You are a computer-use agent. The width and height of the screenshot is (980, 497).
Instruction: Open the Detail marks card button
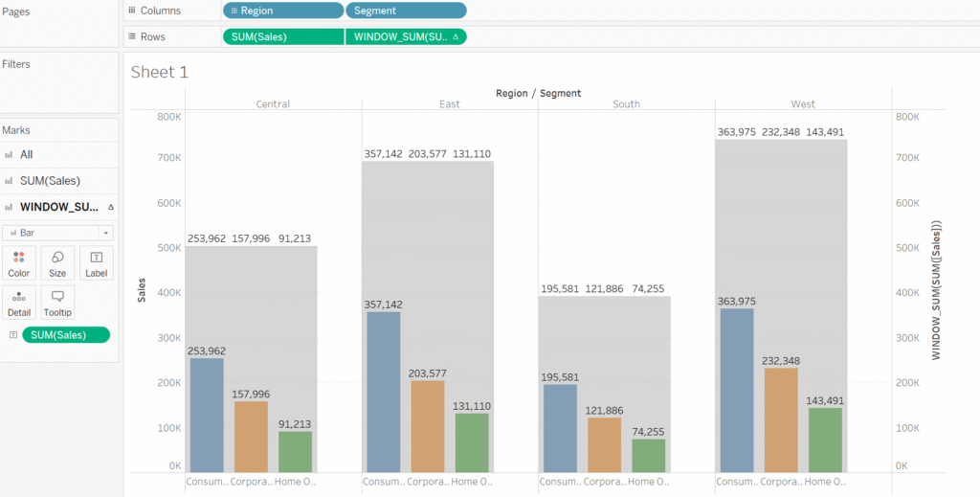point(19,303)
